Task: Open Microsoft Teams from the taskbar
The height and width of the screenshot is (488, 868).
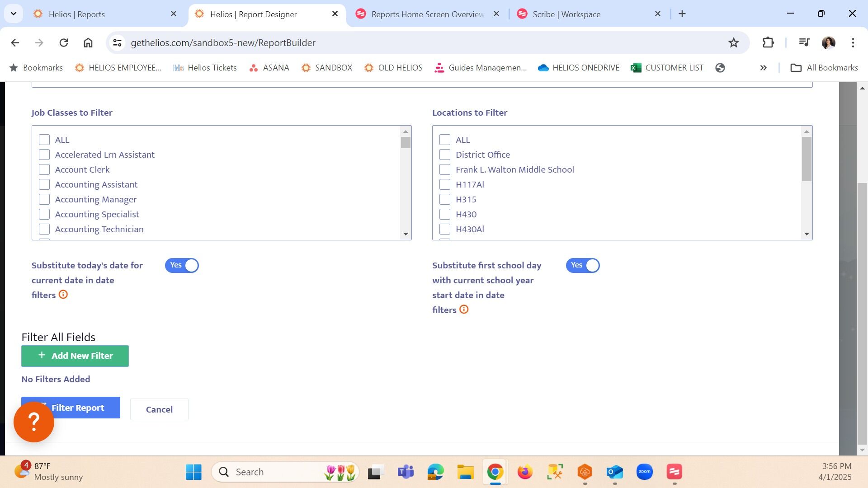Action: click(406, 472)
